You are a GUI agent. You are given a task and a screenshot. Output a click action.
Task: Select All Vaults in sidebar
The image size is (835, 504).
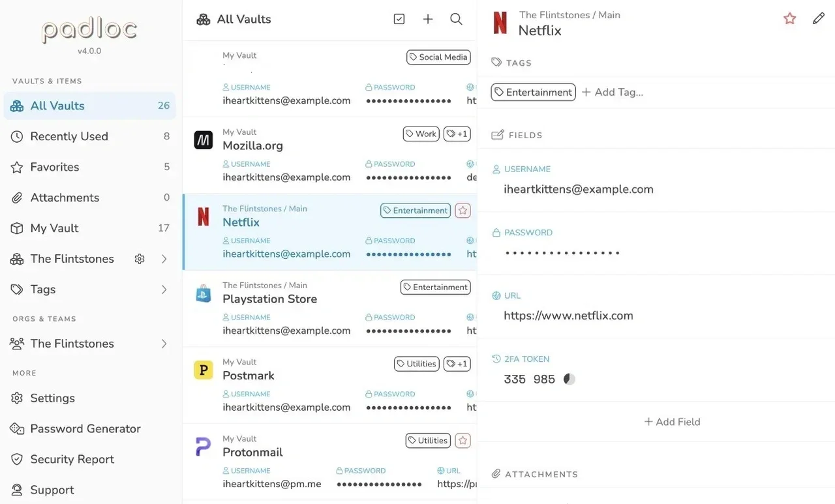(x=90, y=106)
